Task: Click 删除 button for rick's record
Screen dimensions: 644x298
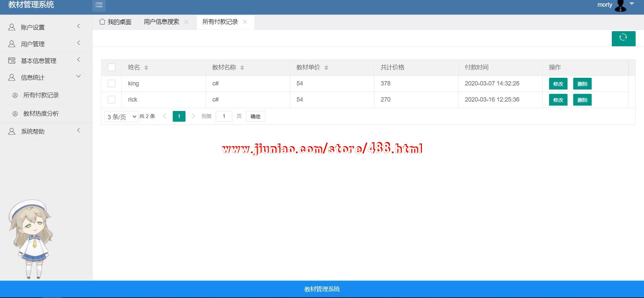Action: click(582, 100)
